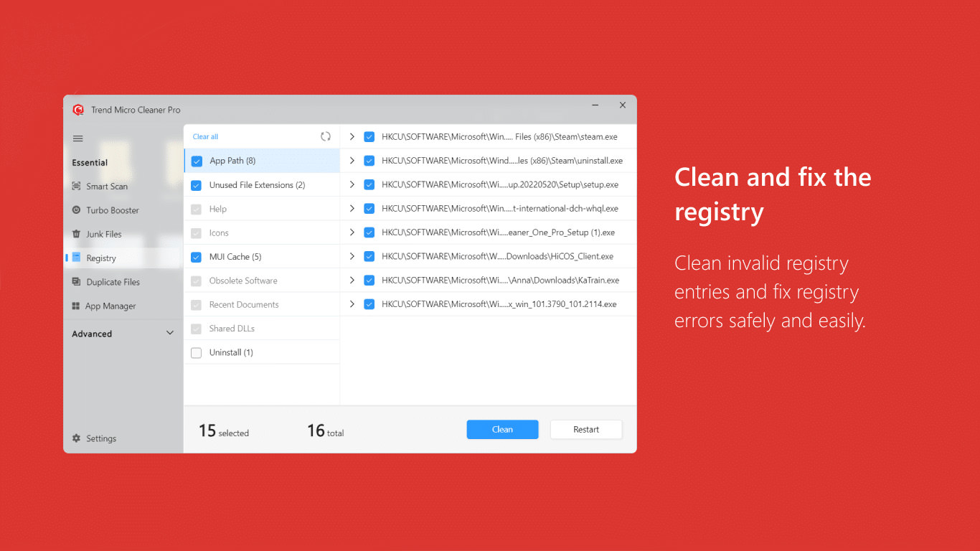The image size is (980, 551).
Task: Minimize the Cleaner Pro window
Action: pyautogui.click(x=595, y=105)
